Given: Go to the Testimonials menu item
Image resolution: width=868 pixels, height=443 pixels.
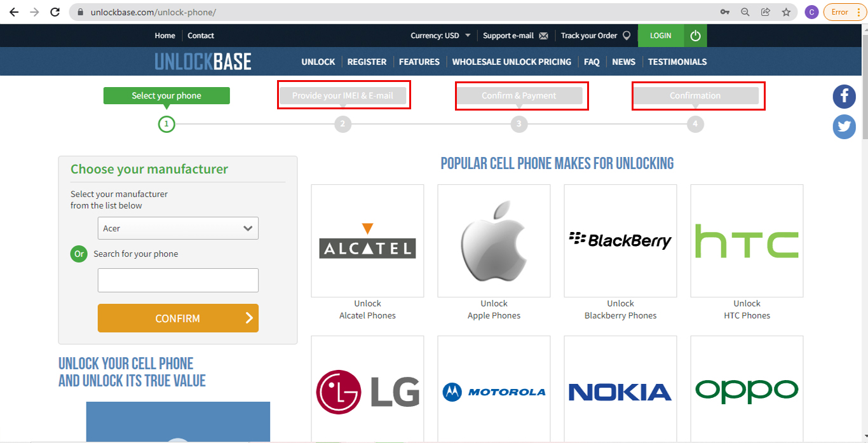Looking at the screenshot, I should [x=677, y=62].
